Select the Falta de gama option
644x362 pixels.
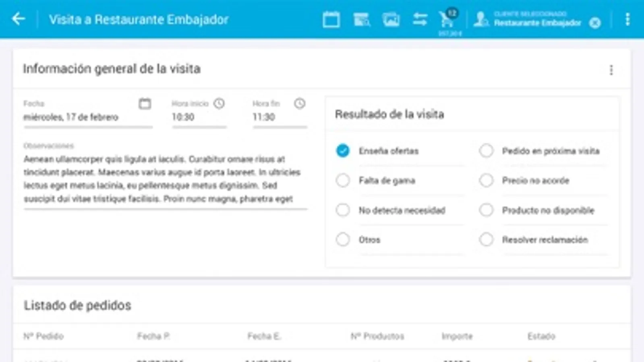pyautogui.click(x=343, y=181)
